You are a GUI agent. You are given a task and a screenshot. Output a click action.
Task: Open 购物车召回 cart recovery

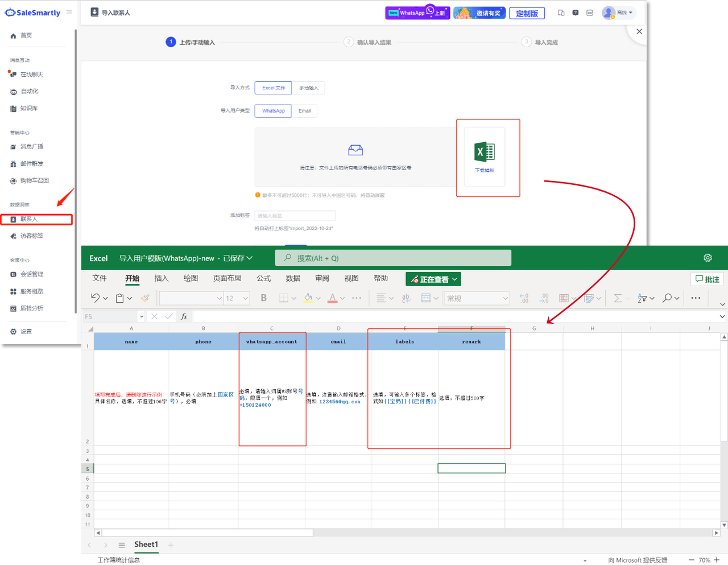point(34,181)
